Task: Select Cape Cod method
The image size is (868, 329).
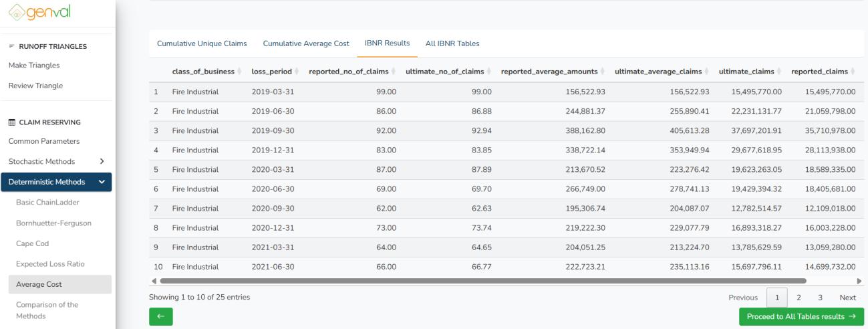Action: pos(32,243)
